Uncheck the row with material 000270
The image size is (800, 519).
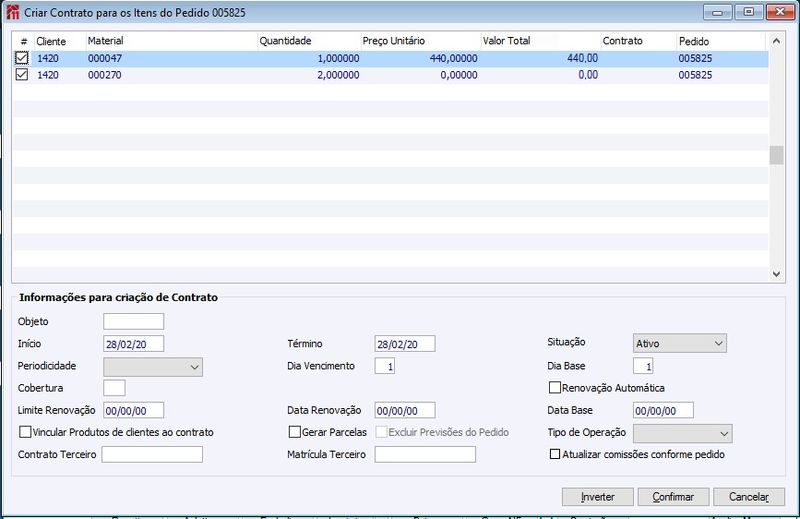pyautogui.click(x=21, y=75)
